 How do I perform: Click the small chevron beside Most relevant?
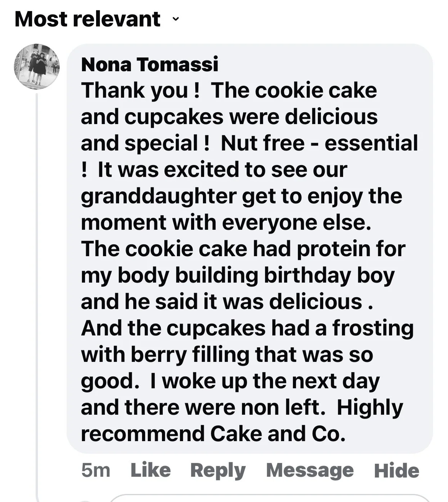coord(175,19)
